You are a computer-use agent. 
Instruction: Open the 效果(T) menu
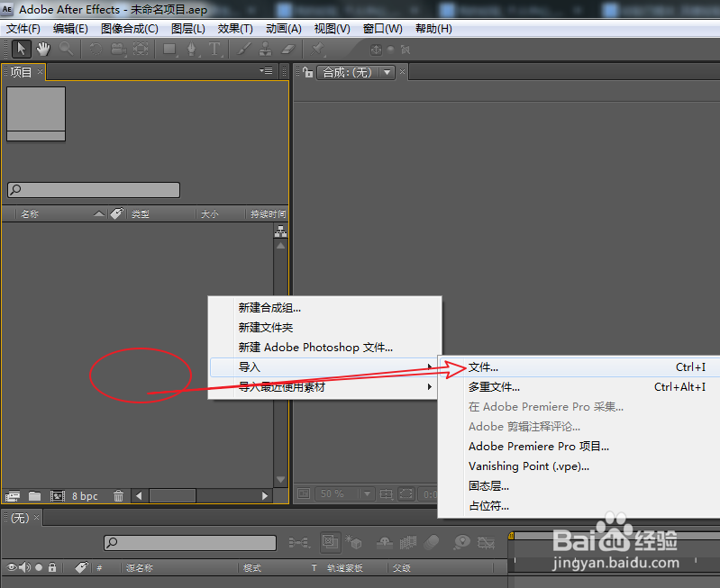tap(235, 29)
